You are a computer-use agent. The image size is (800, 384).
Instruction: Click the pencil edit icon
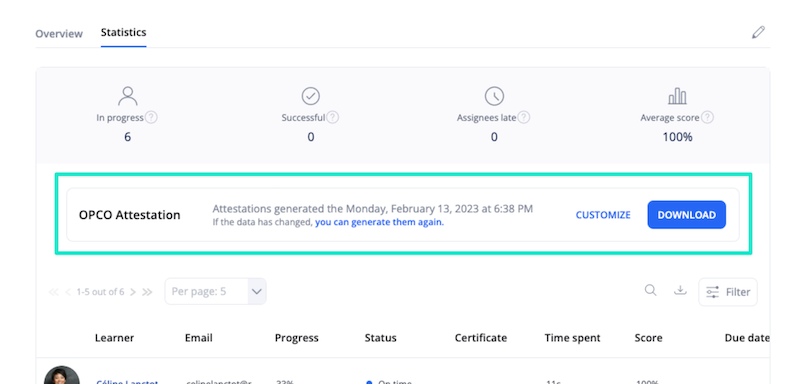pyautogui.click(x=758, y=32)
